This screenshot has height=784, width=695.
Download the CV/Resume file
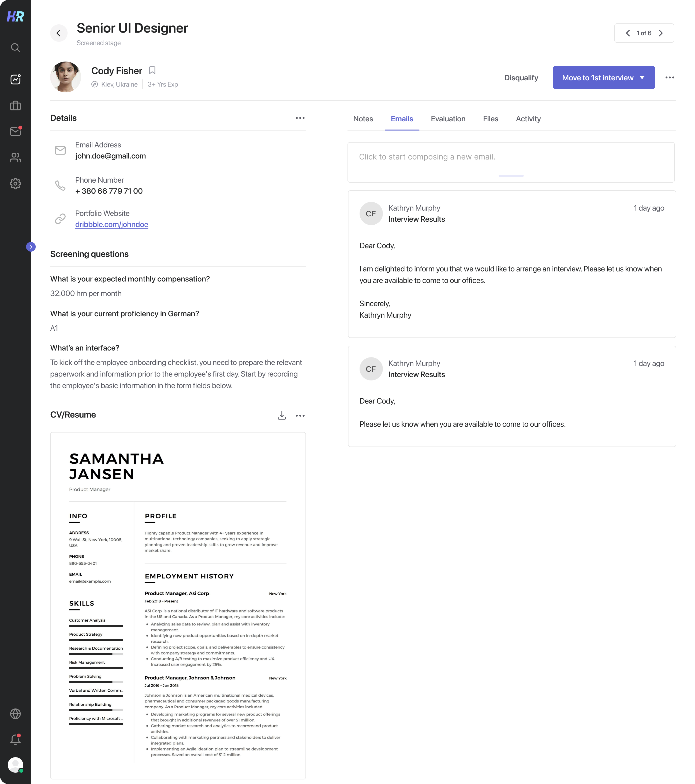point(282,415)
